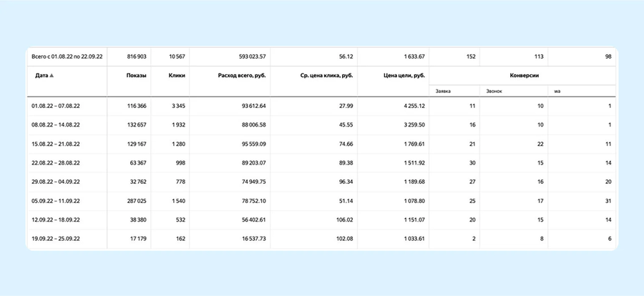Click average click price cell 74.66
The height and width of the screenshot is (296, 644).
click(x=346, y=144)
